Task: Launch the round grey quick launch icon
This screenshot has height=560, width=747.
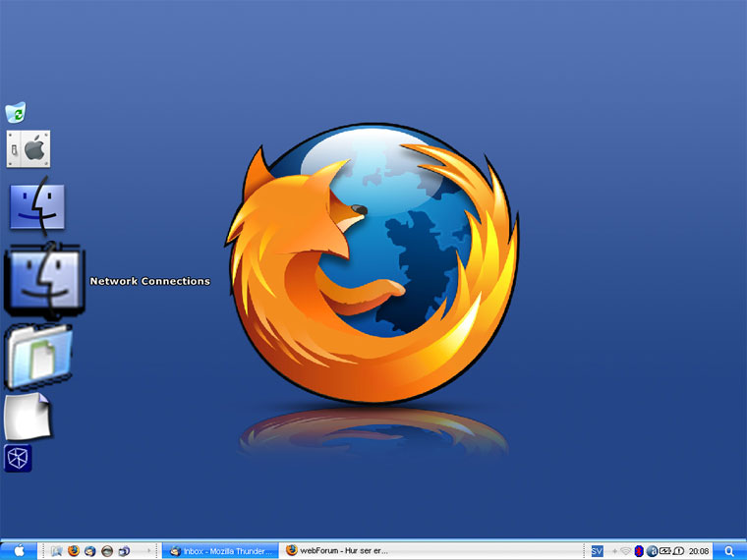Action: click(x=107, y=551)
